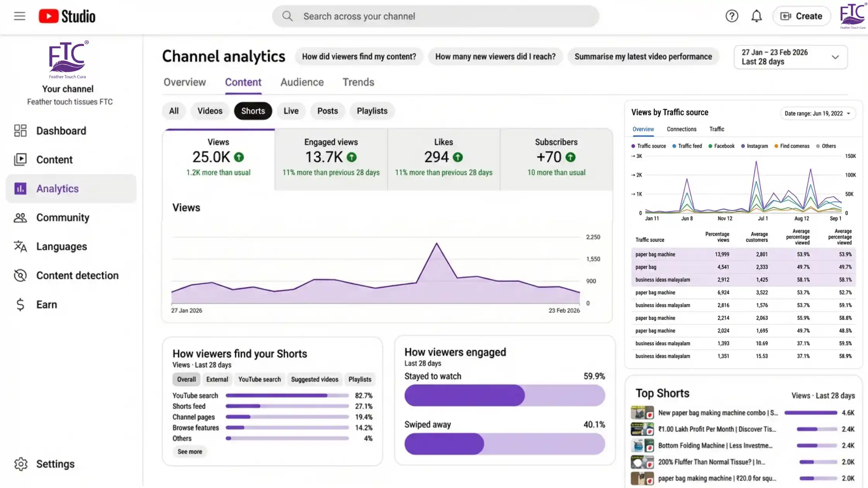Click the Earn dollar icon
Screen dimensions: 868x488
point(20,304)
